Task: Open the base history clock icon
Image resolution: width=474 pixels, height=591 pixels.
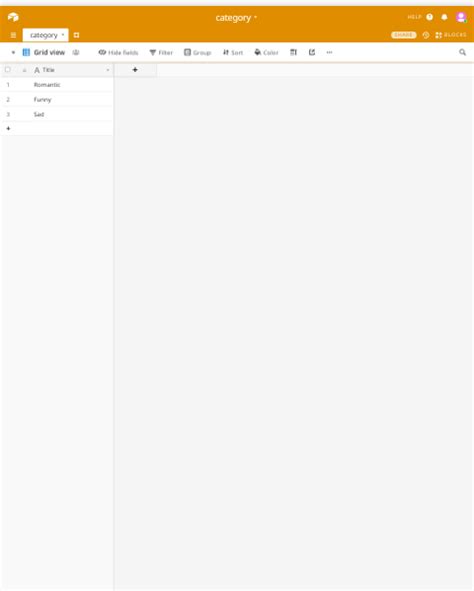Action: 426,35
